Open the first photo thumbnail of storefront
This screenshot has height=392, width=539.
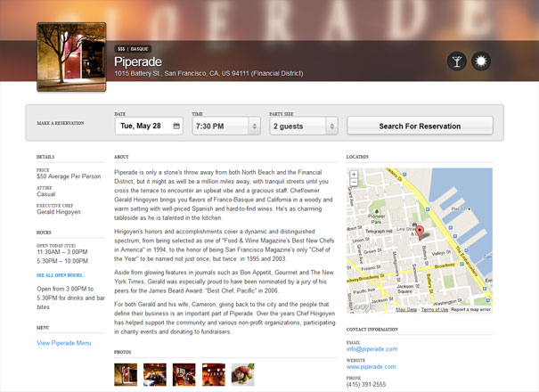(126, 374)
